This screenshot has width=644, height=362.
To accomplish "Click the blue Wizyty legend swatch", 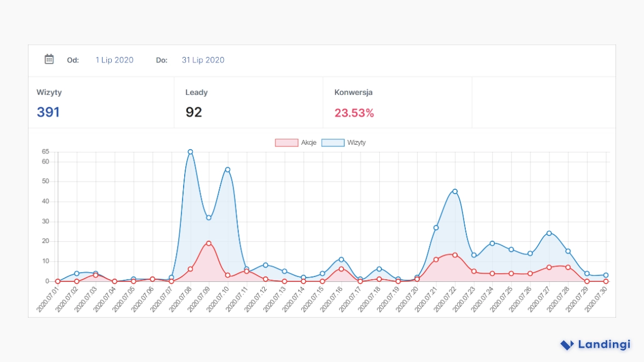I will click(x=333, y=143).
